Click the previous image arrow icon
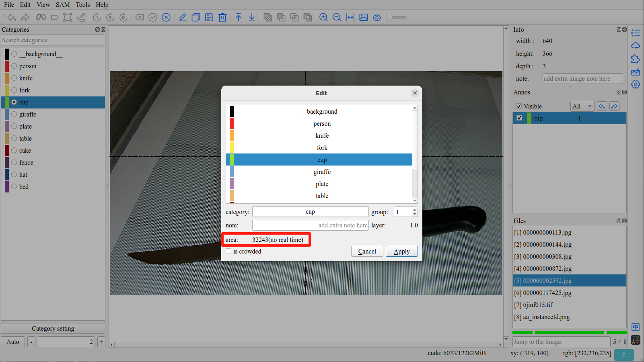Image resolution: width=644 pixels, height=362 pixels. coord(12,17)
